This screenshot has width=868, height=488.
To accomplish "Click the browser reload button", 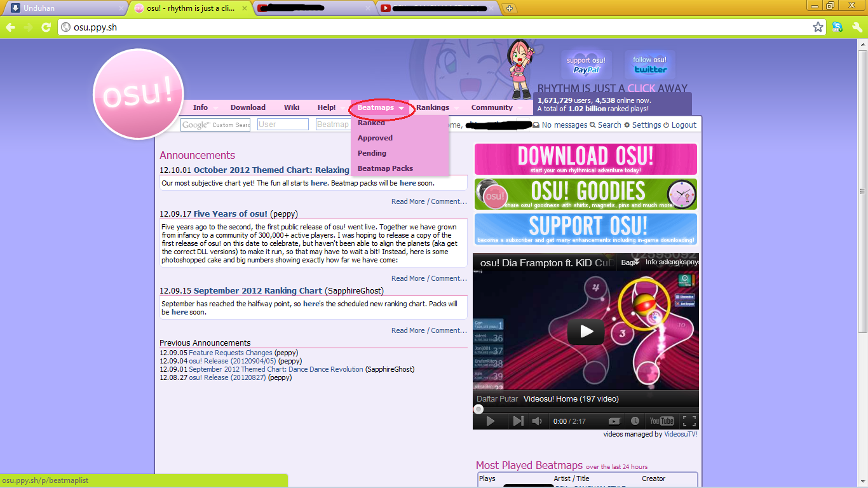I will (46, 27).
